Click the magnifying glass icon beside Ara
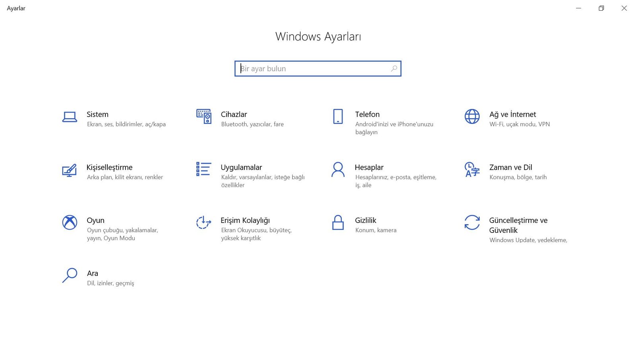 click(70, 275)
